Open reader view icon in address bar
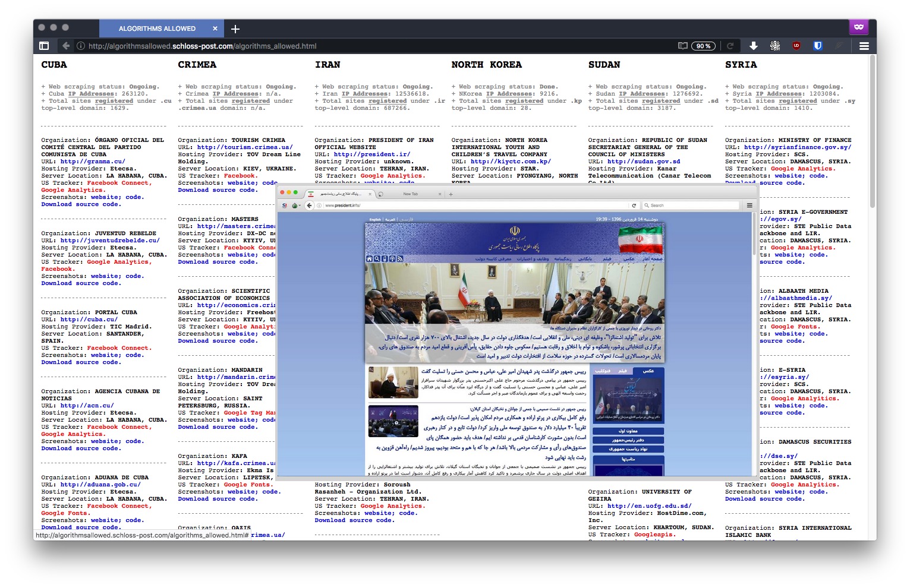 [x=683, y=46]
